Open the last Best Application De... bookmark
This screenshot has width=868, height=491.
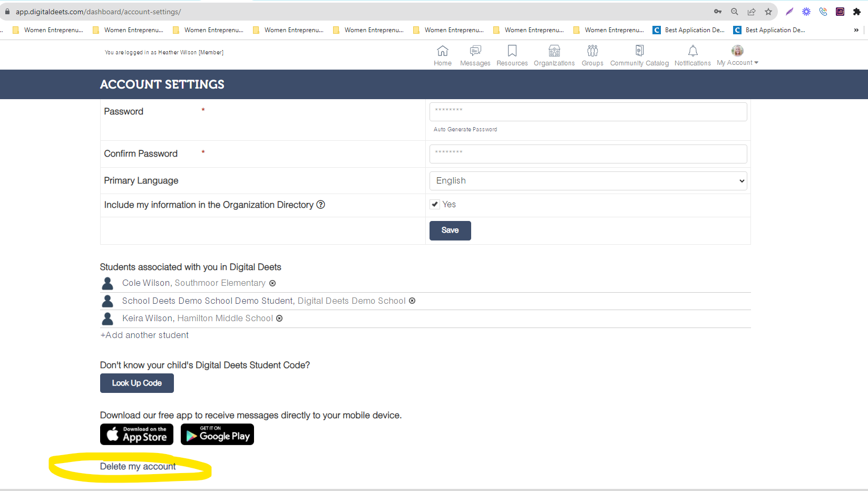click(x=769, y=30)
